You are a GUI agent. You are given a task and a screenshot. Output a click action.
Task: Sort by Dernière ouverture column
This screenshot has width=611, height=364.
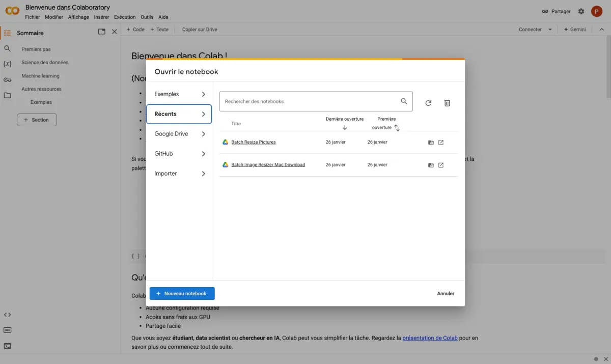pyautogui.click(x=345, y=123)
